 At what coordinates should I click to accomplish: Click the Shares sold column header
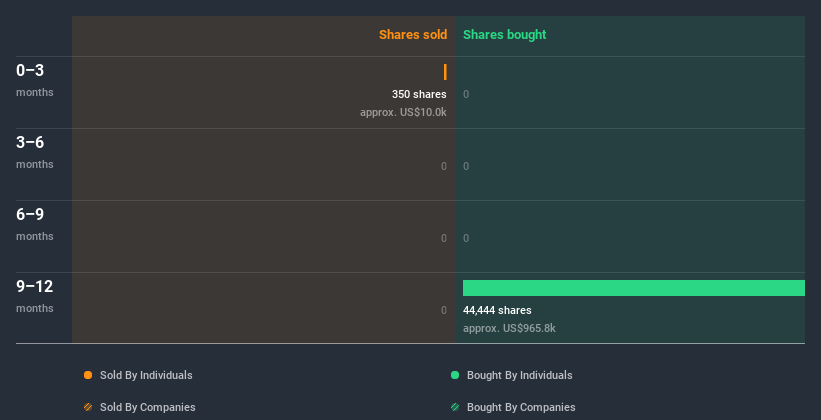click(x=413, y=35)
